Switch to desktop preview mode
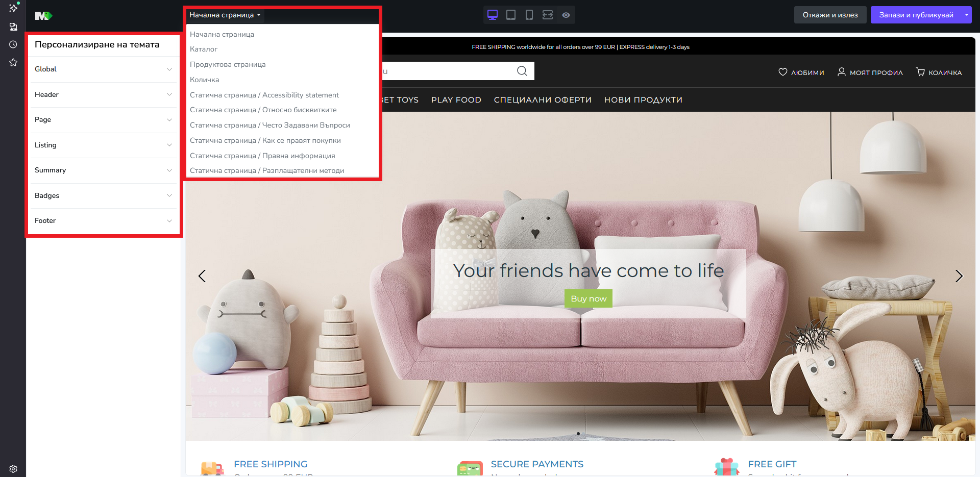This screenshot has width=980, height=477. 493,15
